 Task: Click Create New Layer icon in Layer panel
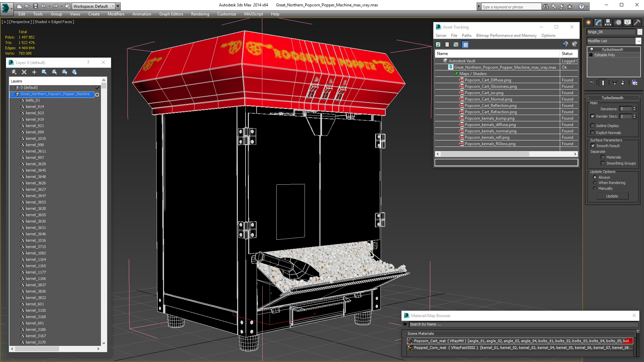click(x=14, y=72)
